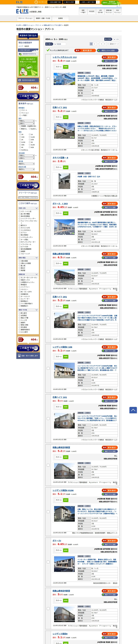Screen dimensions: 138x644
Task: Open the 賃料 下限なし dropdown
Action: pos(27,121)
